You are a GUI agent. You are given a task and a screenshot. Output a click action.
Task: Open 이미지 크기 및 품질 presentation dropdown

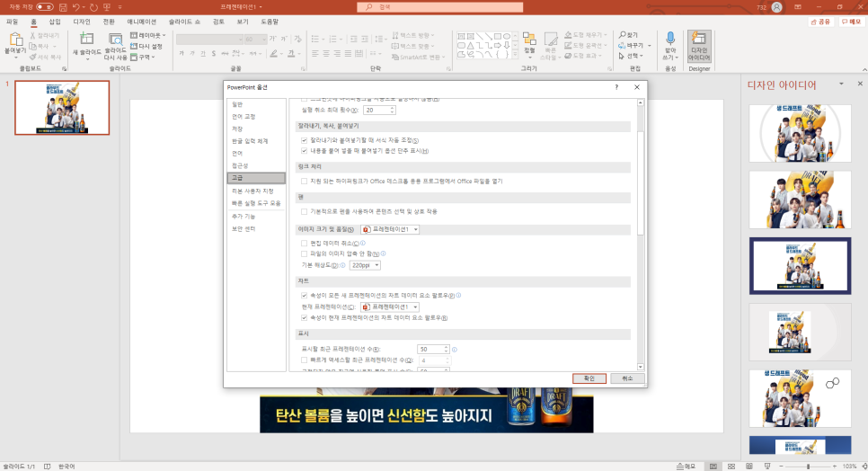390,229
